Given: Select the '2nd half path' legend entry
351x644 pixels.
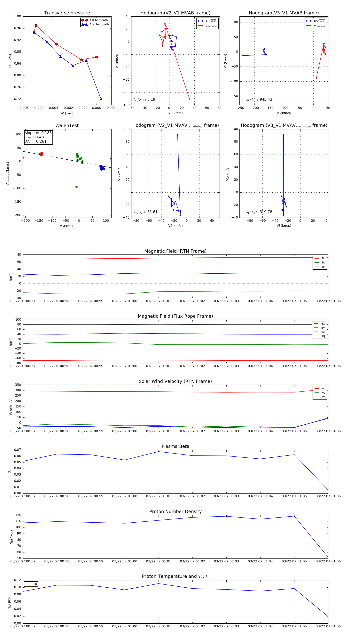Looking at the screenshot, I should point(95,25).
